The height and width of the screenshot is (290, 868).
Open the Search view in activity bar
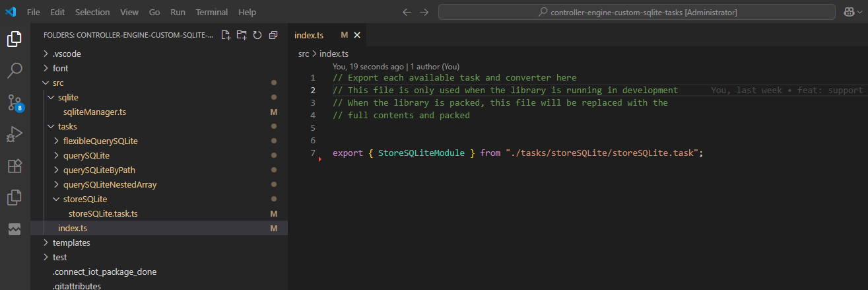pyautogui.click(x=15, y=71)
